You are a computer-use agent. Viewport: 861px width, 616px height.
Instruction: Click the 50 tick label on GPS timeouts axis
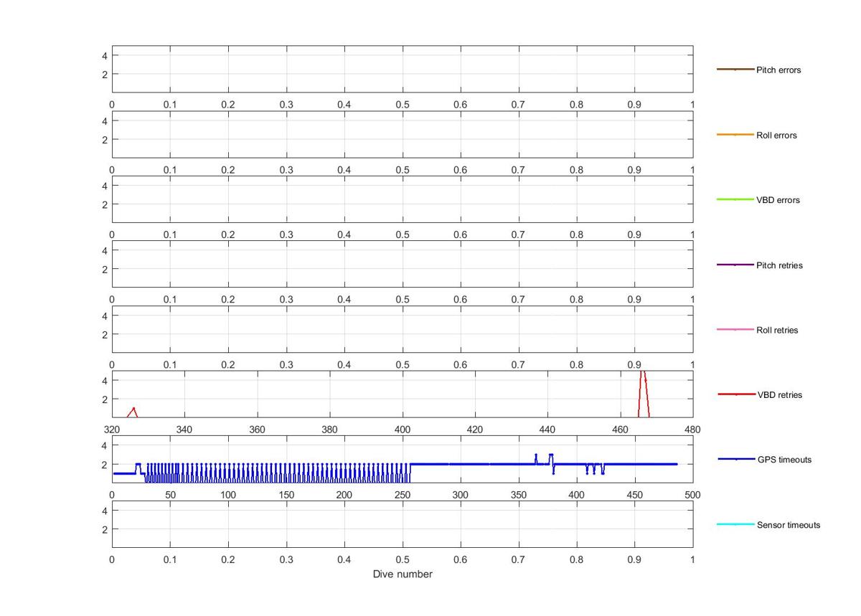[170, 495]
